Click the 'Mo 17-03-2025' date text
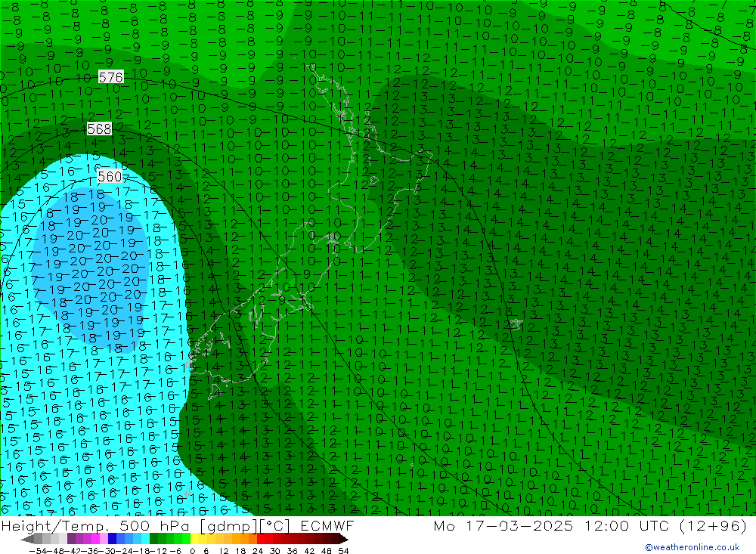 tap(503, 525)
